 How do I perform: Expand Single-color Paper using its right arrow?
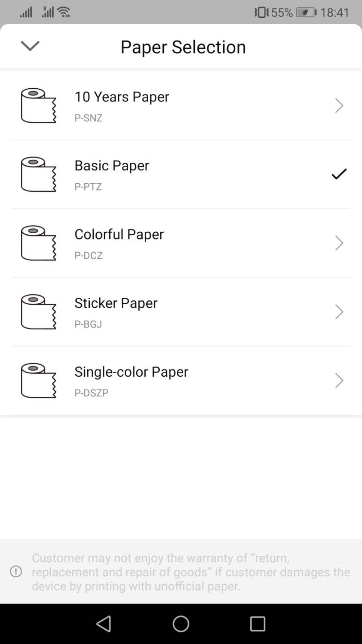[339, 380]
